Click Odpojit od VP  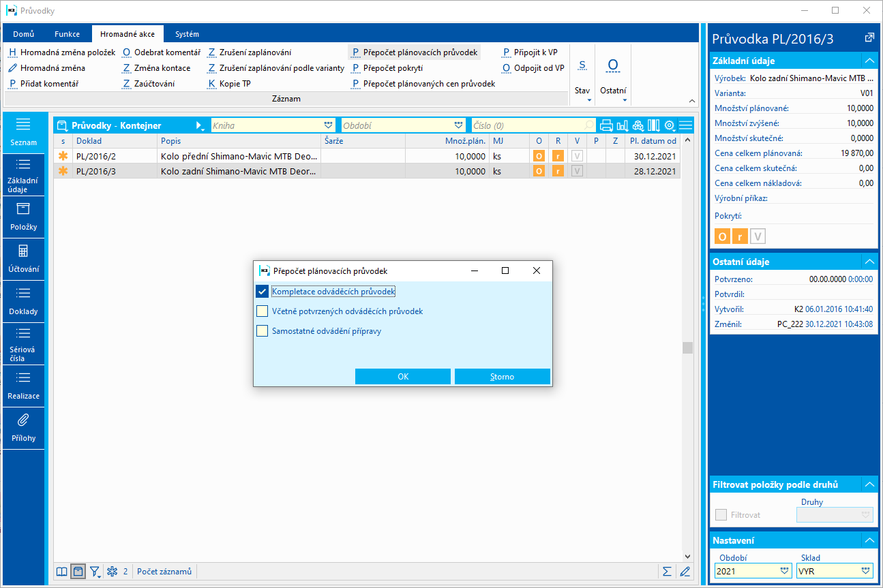[533, 68]
